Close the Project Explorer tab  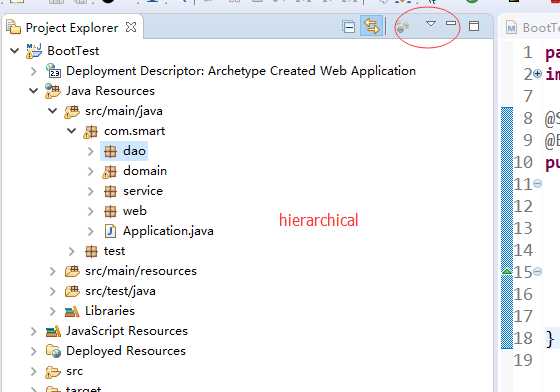[x=131, y=27]
